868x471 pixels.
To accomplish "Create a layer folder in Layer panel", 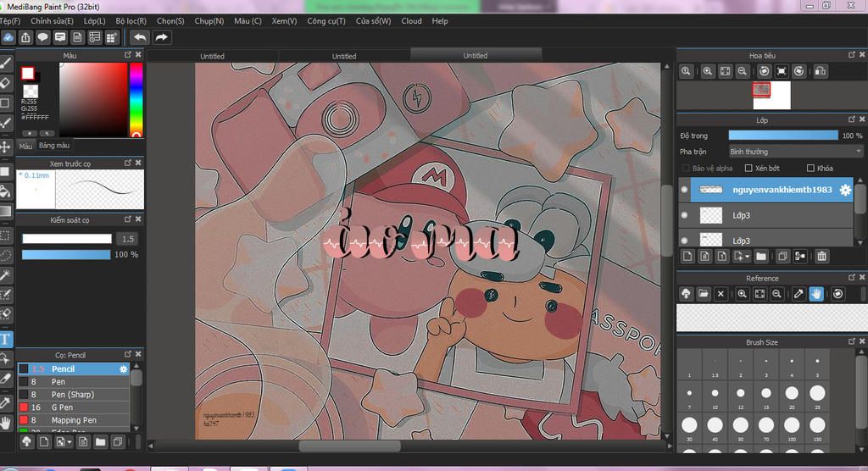I will pyautogui.click(x=761, y=257).
